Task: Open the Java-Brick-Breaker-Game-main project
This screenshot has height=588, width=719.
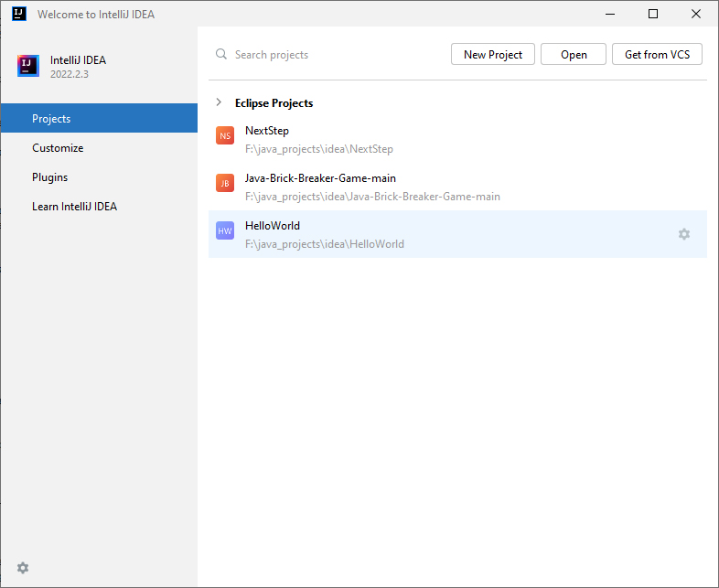Action: [457, 187]
